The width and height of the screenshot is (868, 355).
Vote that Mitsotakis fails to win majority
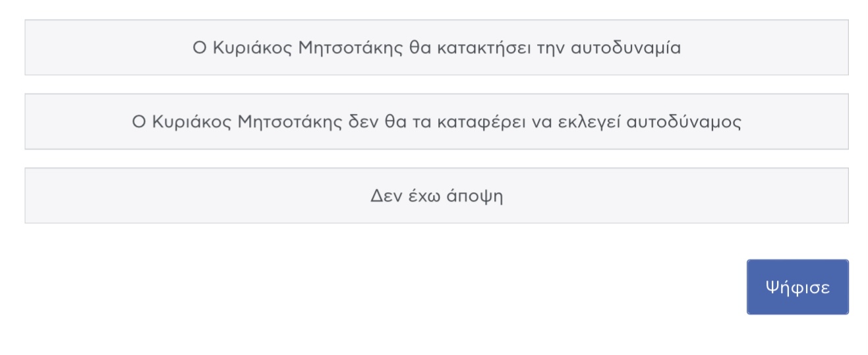(436, 122)
